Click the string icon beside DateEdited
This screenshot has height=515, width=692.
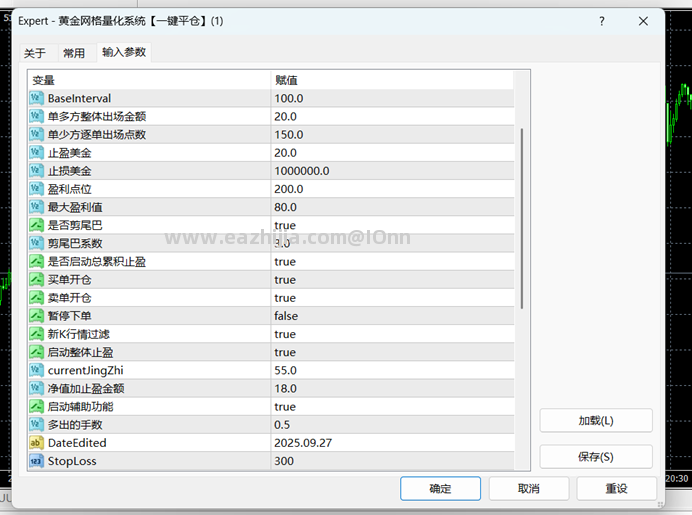click(37, 443)
